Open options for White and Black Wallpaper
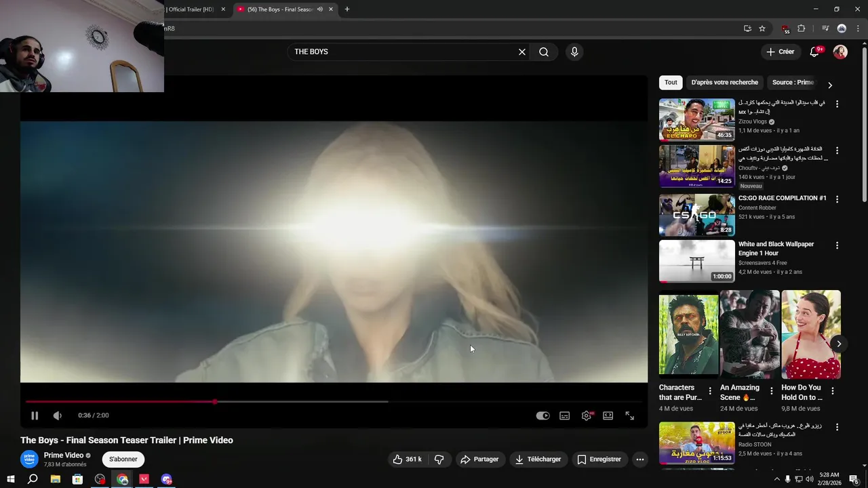The image size is (868, 488). click(837, 245)
